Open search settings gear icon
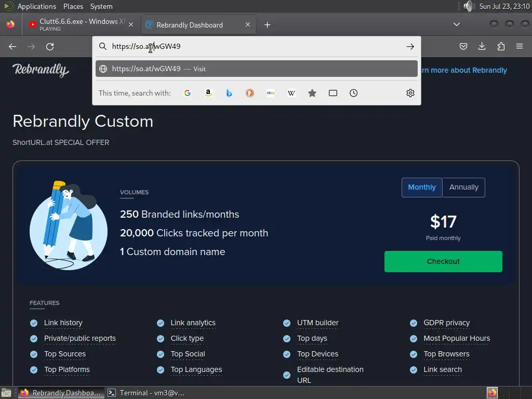The width and height of the screenshot is (532, 399). [410, 93]
